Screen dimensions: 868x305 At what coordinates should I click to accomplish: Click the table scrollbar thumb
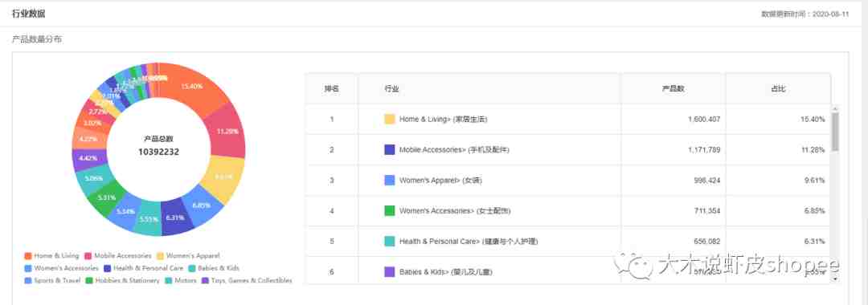coord(835,132)
